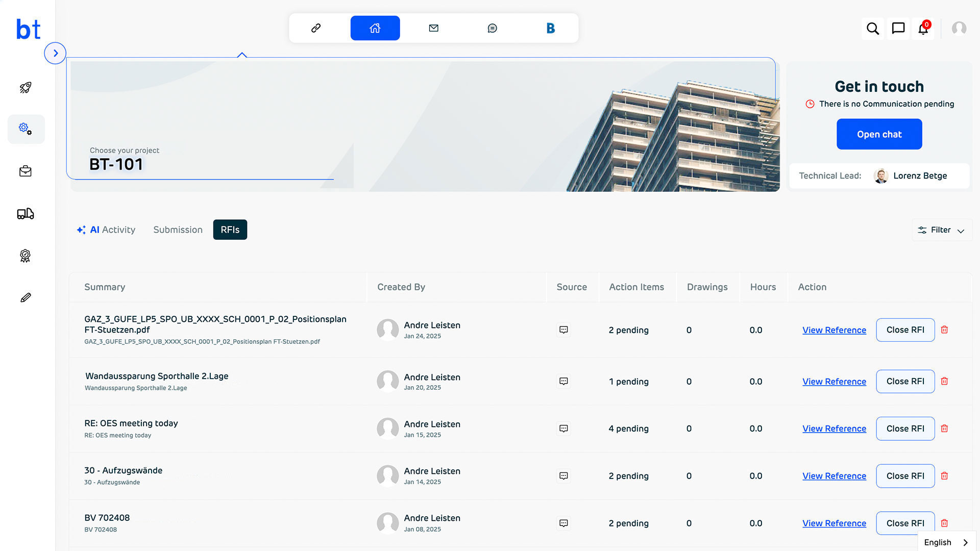
Task: Open source icon for BV 702408 row
Action: point(563,523)
